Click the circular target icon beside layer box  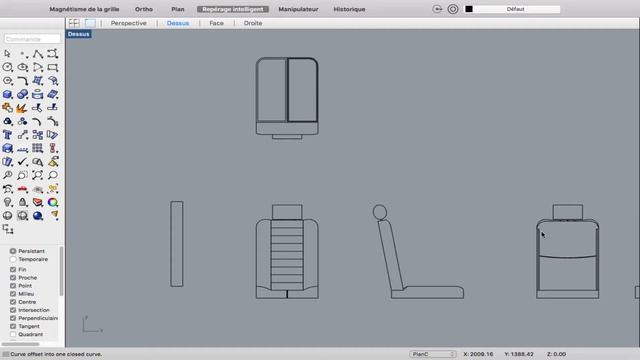(x=453, y=9)
